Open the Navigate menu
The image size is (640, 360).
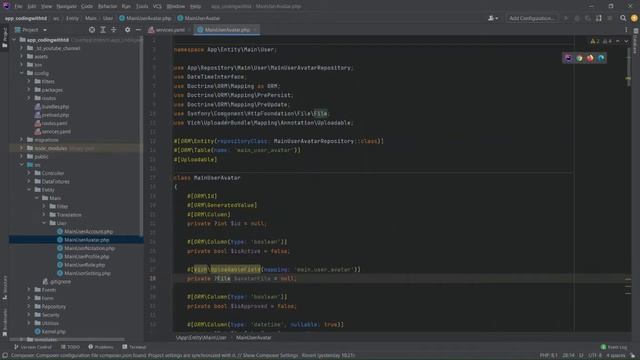point(66,6)
